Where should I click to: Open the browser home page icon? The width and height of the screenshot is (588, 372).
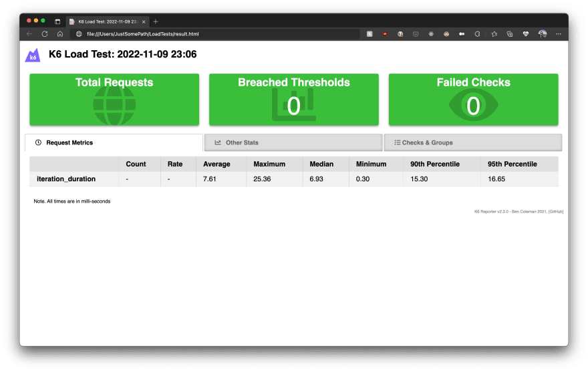click(x=60, y=33)
